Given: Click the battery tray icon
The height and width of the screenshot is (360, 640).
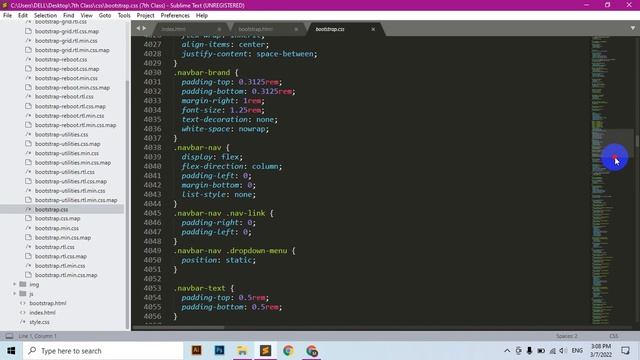Looking at the screenshot, I should 541,351.
